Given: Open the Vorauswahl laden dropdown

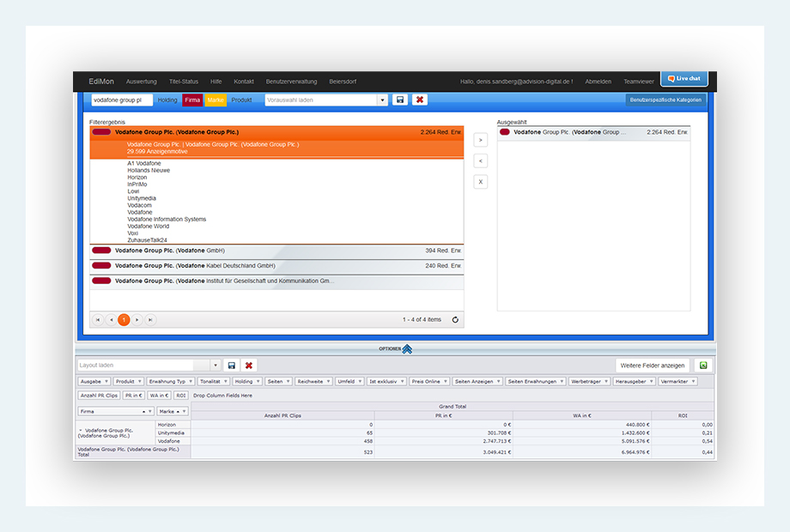Looking at the screenshot, I should 382,100.
